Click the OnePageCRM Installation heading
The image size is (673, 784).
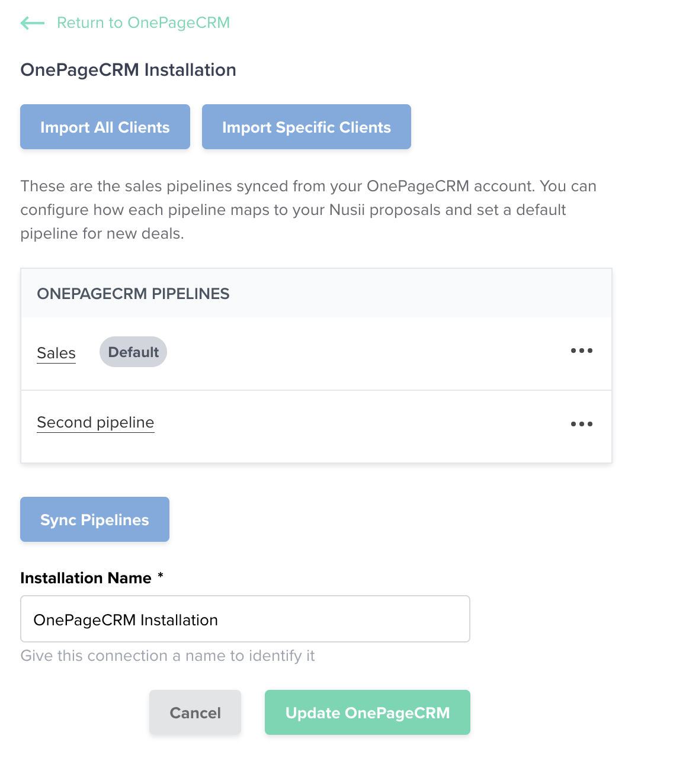128,70
